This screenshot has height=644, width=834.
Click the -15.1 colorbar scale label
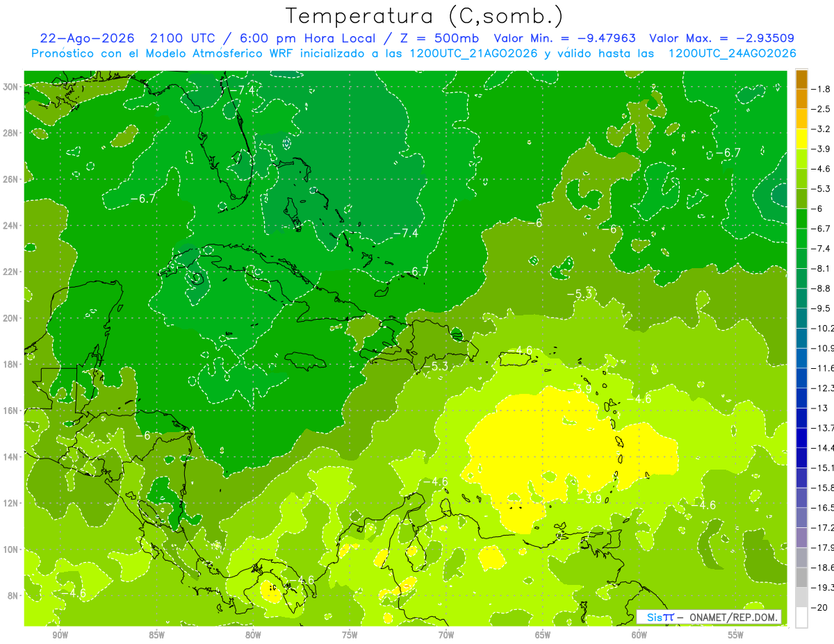coord(824,468)
